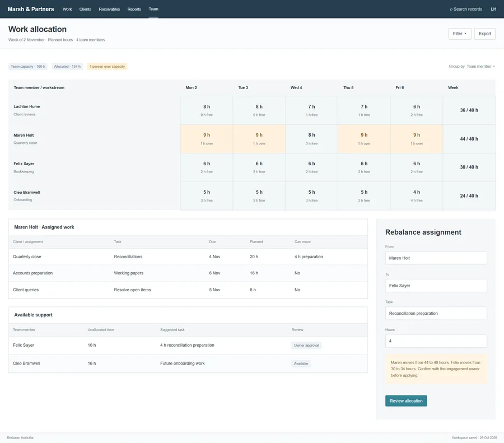Screen dimensions: 504x443
Task: Click Maren Holt's Friday 9 h cell
Action: [417, 139]
